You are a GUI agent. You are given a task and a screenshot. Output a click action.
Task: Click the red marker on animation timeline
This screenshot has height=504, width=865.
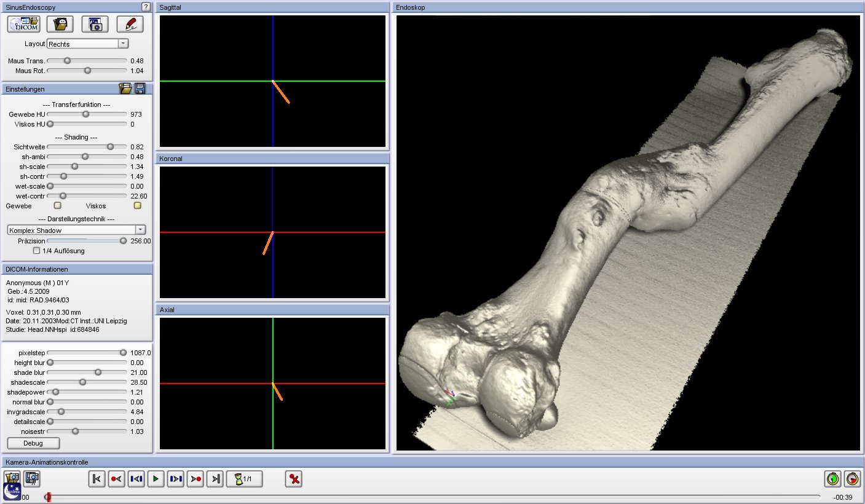coord(49,497)
